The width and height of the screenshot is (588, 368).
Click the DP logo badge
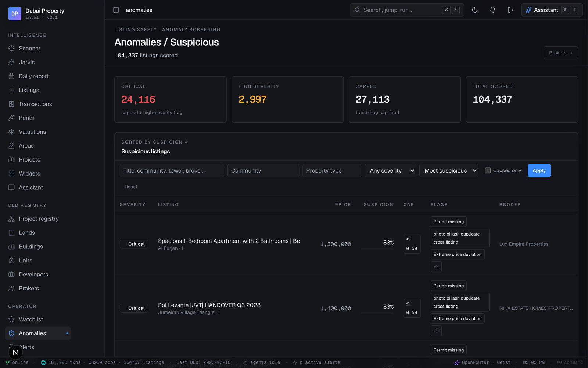pos(15,14)
